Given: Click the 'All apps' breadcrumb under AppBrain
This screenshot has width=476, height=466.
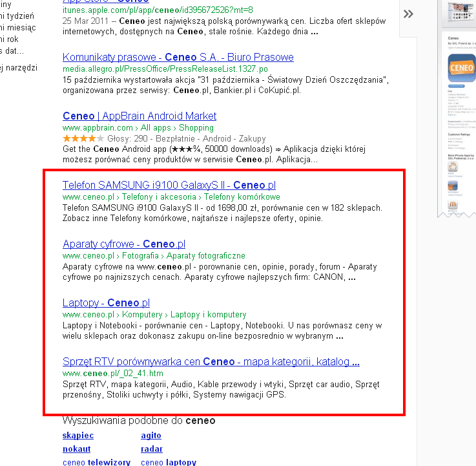Looking at the screenshot, I should 156,127.
